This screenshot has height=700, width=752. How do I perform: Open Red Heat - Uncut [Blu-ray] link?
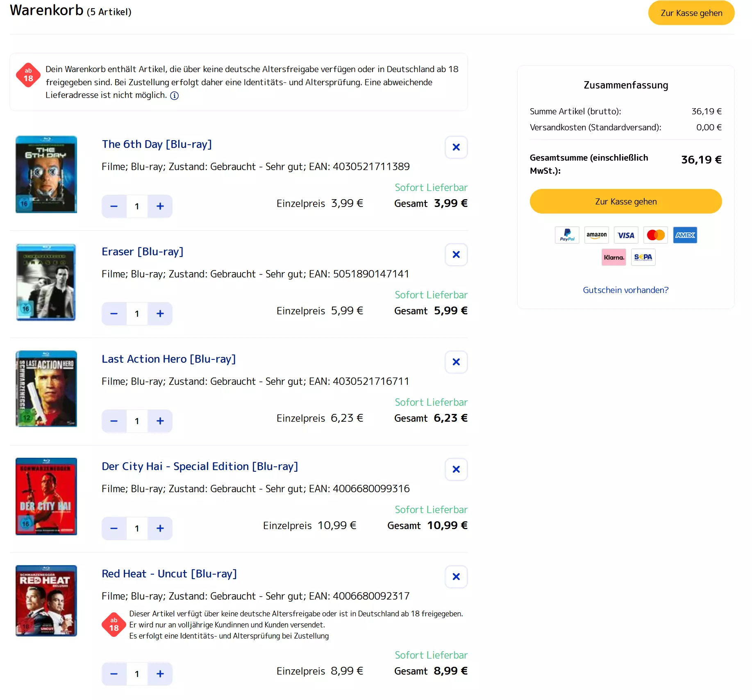click(169, 574)
